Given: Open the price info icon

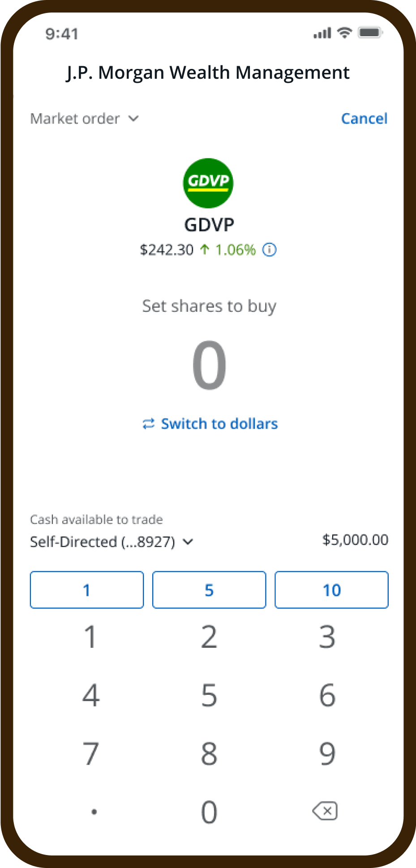Looking at the screenshot, I should 269,250.
